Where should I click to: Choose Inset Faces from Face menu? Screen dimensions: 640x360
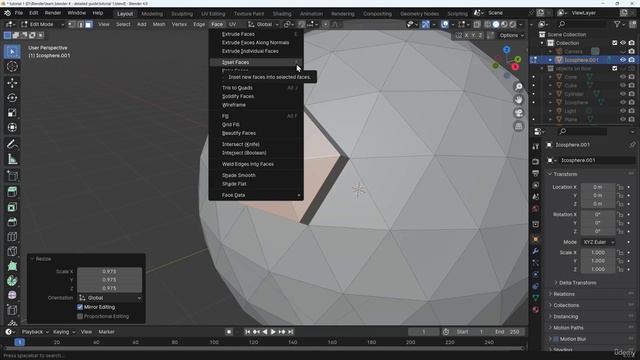256,62
